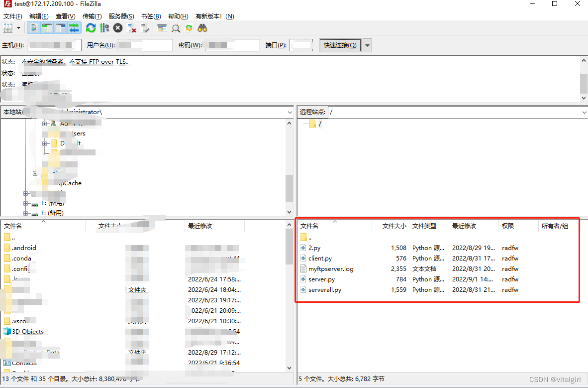
Task: Open the 编辑(E) menu
Action: tap(39, 16)
